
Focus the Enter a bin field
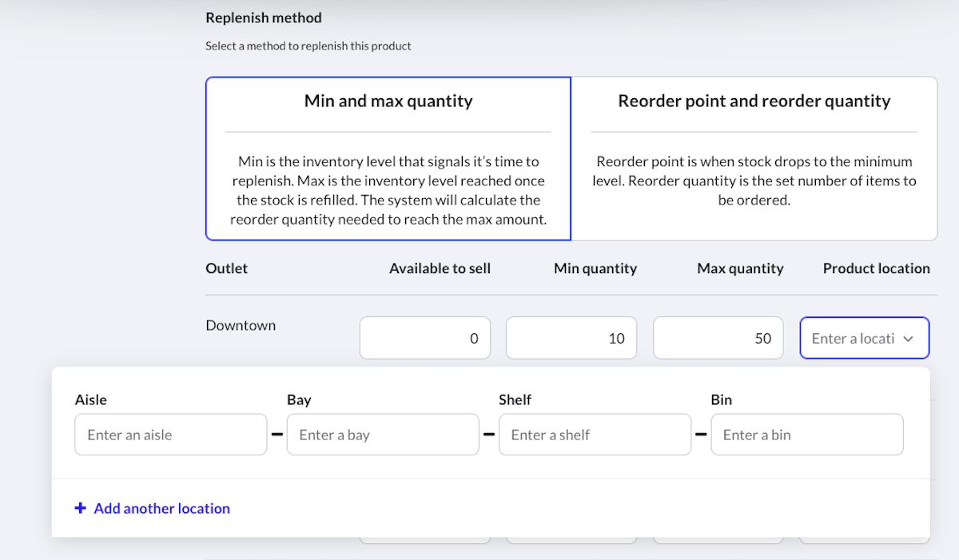tap(807, 435)
